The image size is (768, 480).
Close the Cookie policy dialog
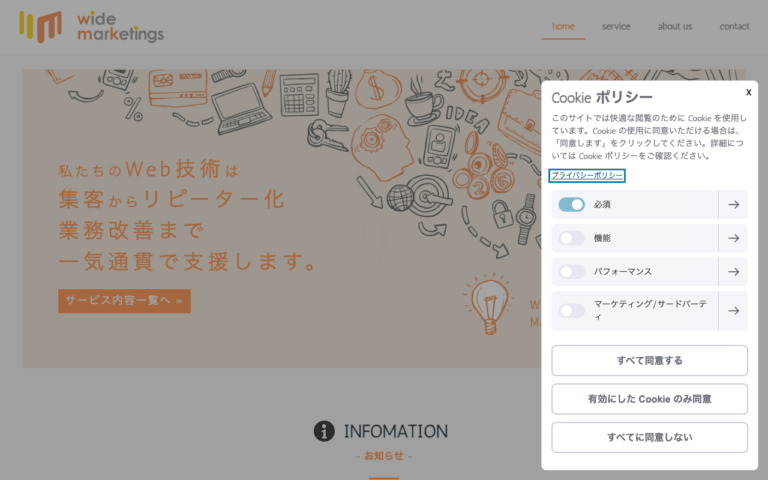[x=748, y=92]
